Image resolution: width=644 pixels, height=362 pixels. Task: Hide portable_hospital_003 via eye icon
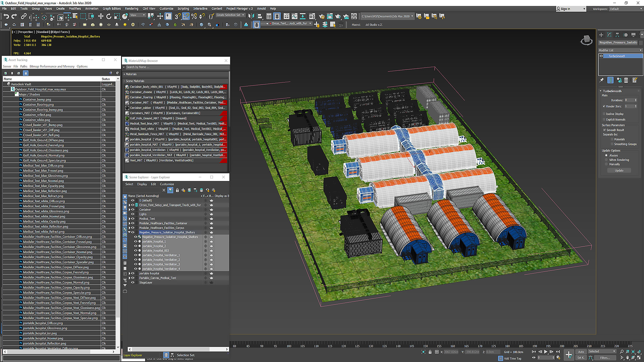pyautogui.click(x=136, y=250)
